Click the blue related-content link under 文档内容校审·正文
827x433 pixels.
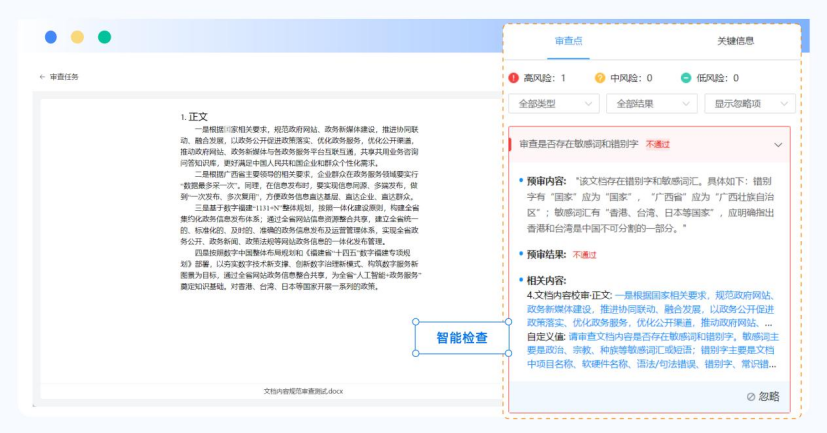(650, 309)
